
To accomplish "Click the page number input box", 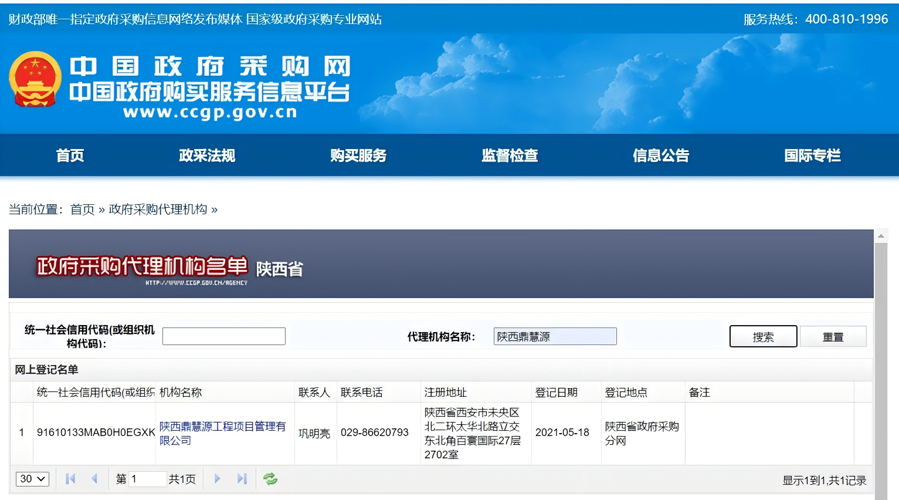I will pos(147,479).
